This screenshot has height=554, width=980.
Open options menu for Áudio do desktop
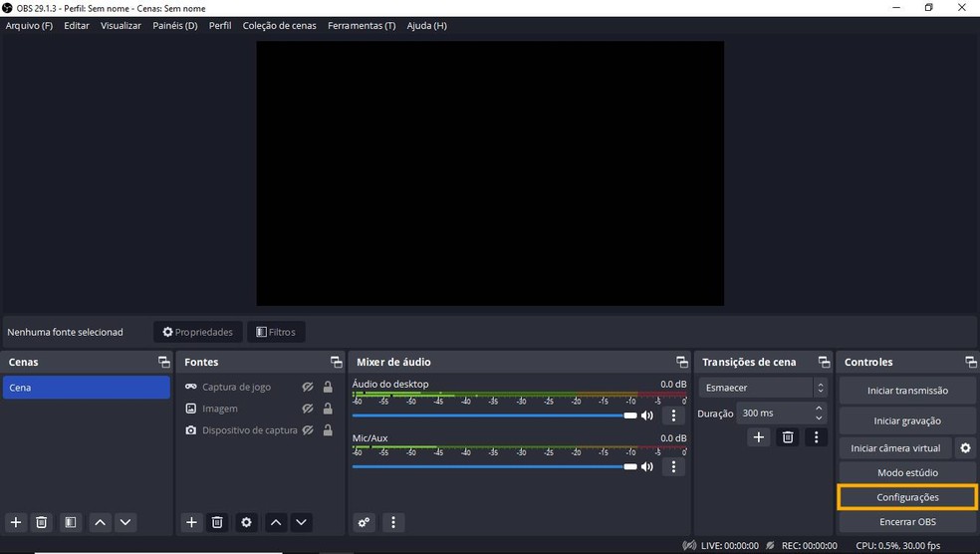(x=673, y=415)
